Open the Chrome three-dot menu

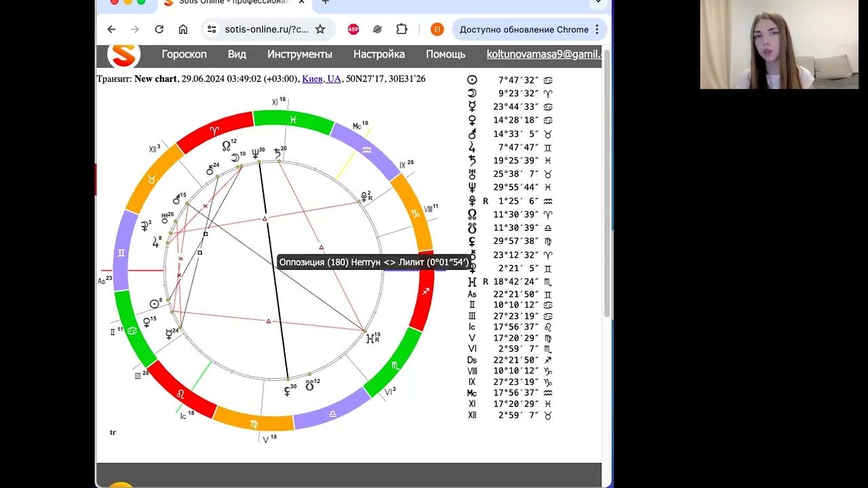pyautogui.click(x=597, y=29)
